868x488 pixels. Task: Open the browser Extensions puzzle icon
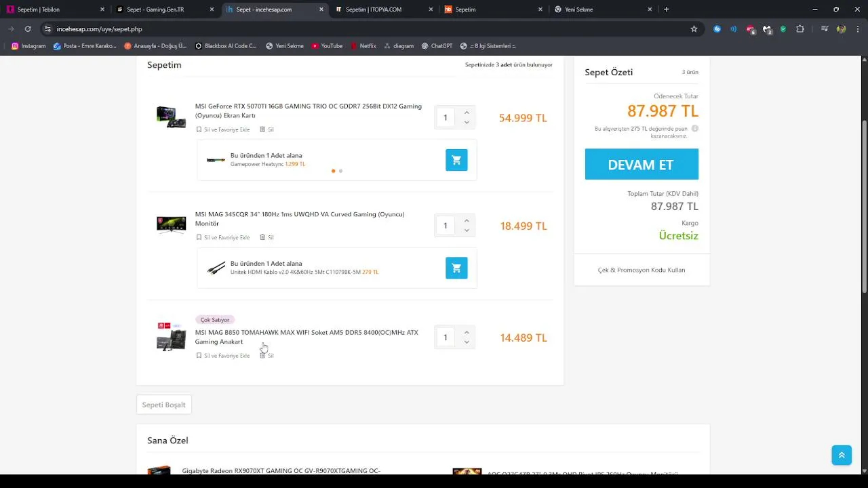(x=800, y=29)
